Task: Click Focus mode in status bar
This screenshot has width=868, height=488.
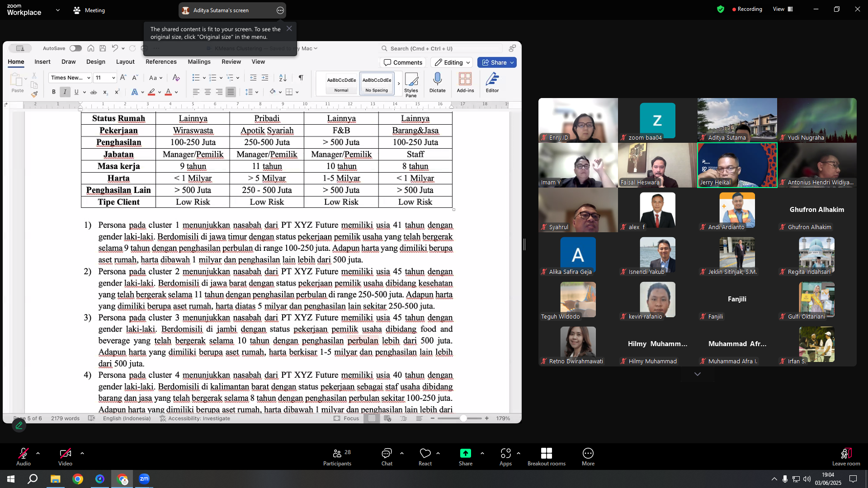Action: pyautogui.click(x=346, y=418)
